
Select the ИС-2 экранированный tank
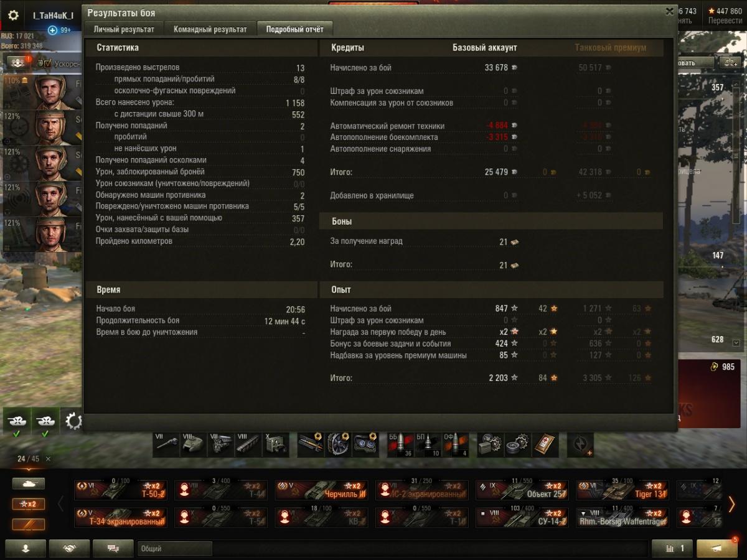pyautogui.click(x=421, y=490)
